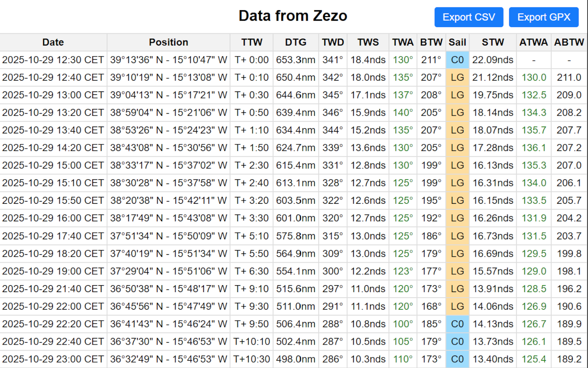This screenshot has height=368, width=588.
Task: Click the TTW value T+ 3:30
Action: coord(252,218)
